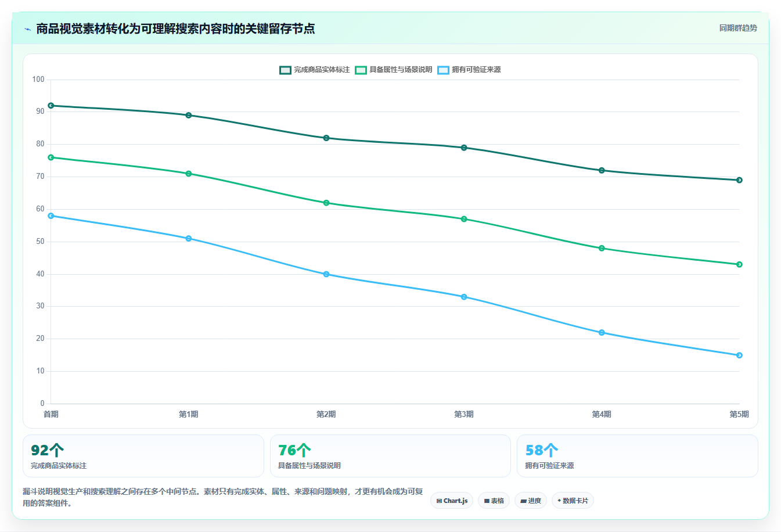Click the 92个 stat card
This screenshot has width=781, height=532.
(143, 456)
